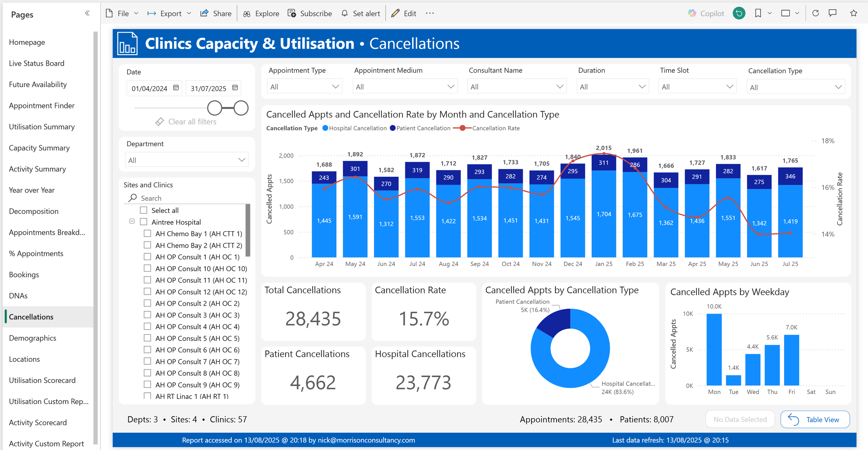868x450 pixels.
Task: Navigate to the DNAs page
Action: [x=18, y=296]
